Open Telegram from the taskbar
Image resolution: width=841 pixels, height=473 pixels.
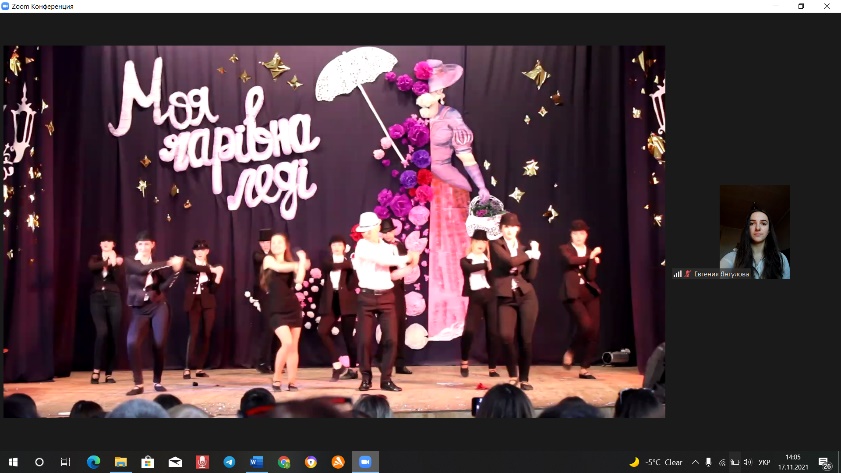(x=229, y=462)
